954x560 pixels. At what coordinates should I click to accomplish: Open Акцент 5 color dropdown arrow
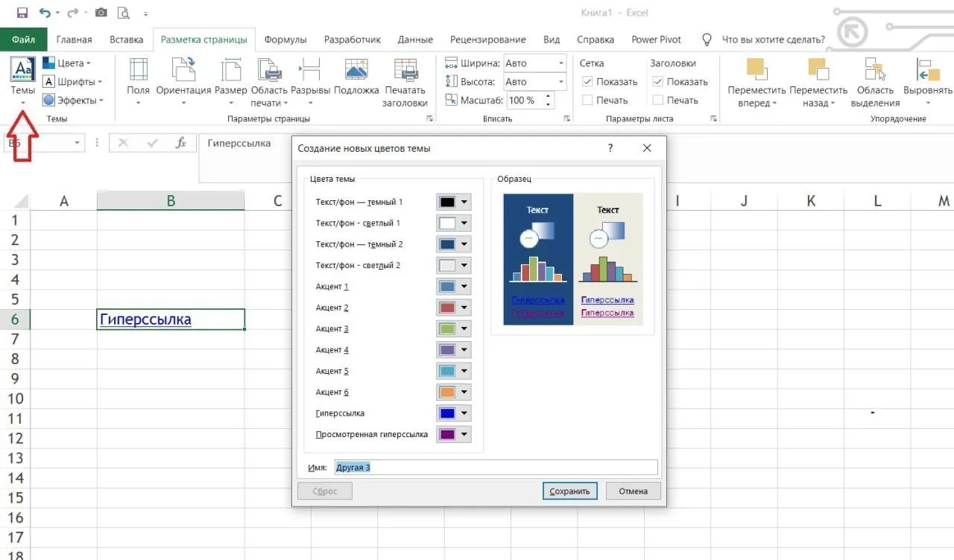(x=464, y=371)
